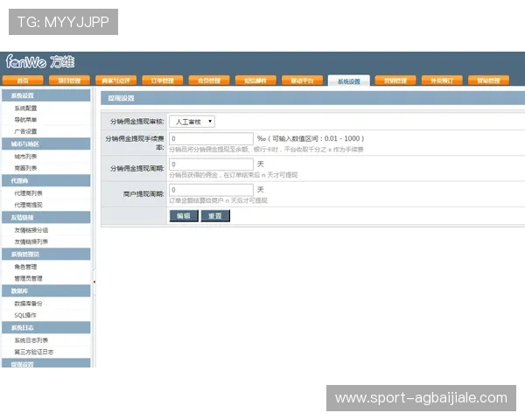Go to the 移动平台 tab
525x420 pixels.
[x=302, y=80]
